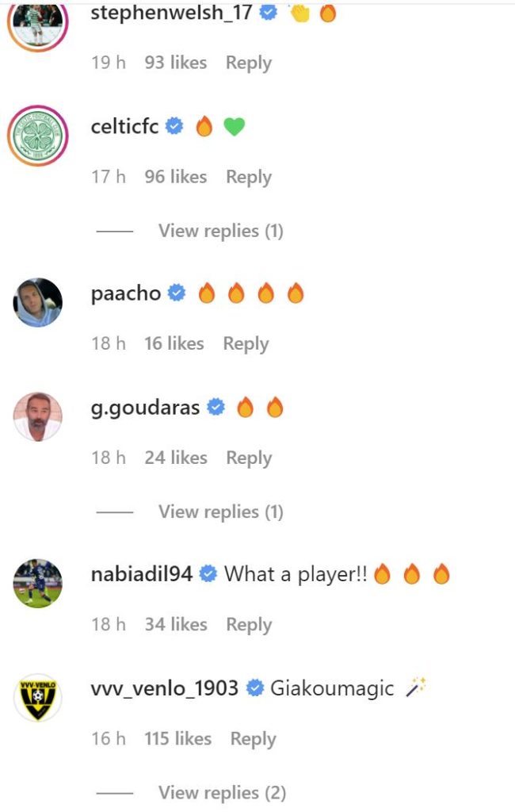Open vvv_venlo_1903 club logo avatar

point(38,698)
